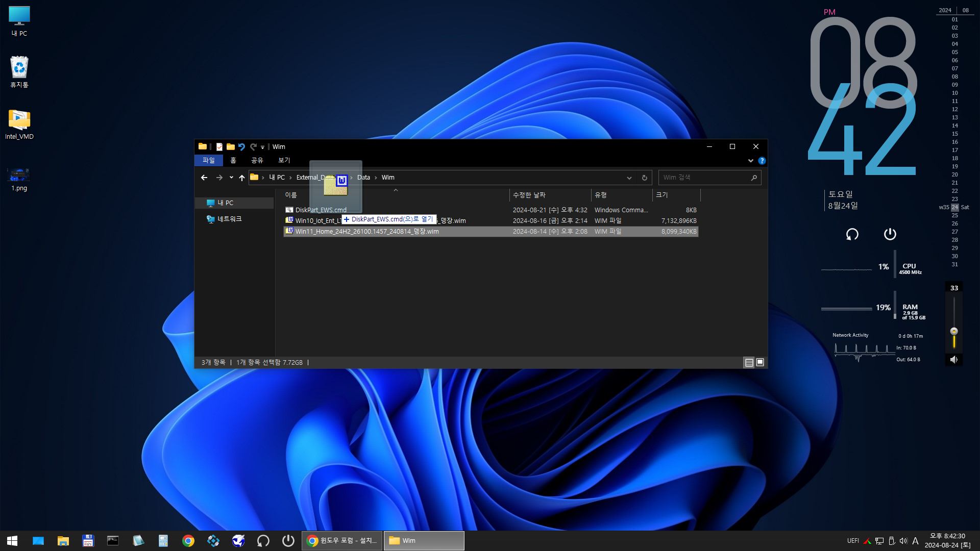This screenshot has height=551, width=980.
Task: Open the 내 PC desktop icon
Action: coord(19,21)
